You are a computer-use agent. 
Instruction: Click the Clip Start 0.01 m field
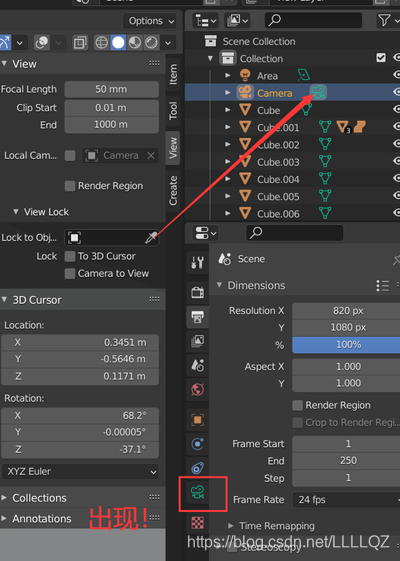(112, 108)
